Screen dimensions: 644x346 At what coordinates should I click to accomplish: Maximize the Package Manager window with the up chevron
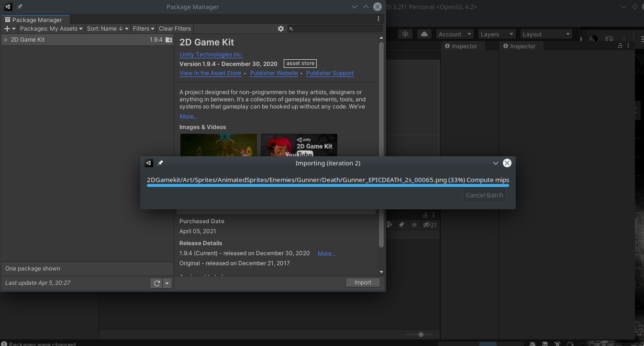click(366, 7)
